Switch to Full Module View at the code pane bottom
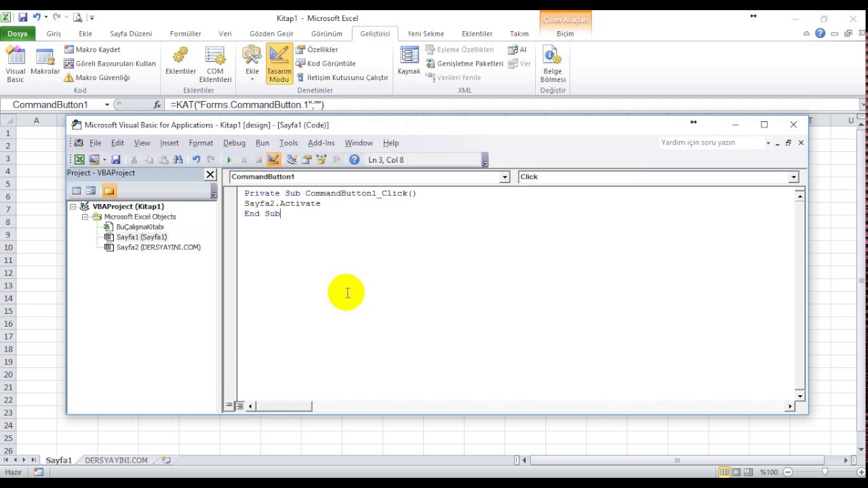868x488 pixels. [239, 406]
